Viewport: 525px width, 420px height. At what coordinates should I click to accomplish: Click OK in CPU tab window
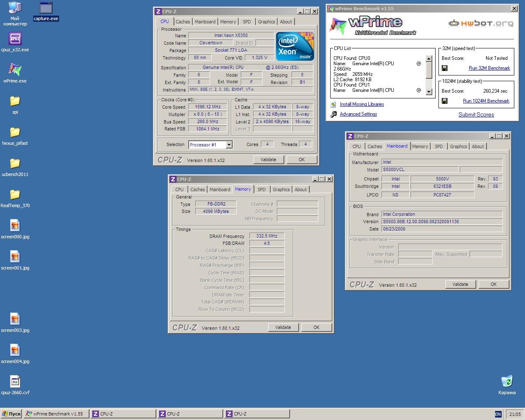pyautogui.click(x=301, y=160)
